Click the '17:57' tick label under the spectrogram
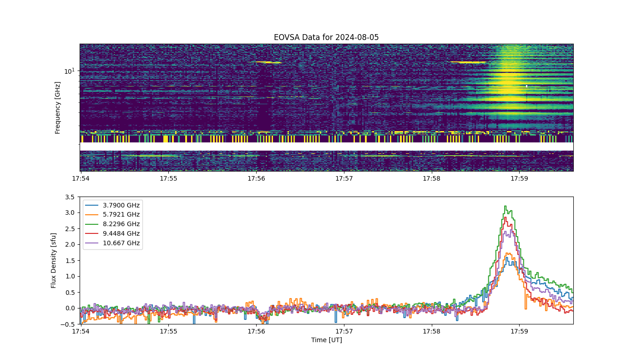The width and height of the screenshot is (637, 364). 344,178
